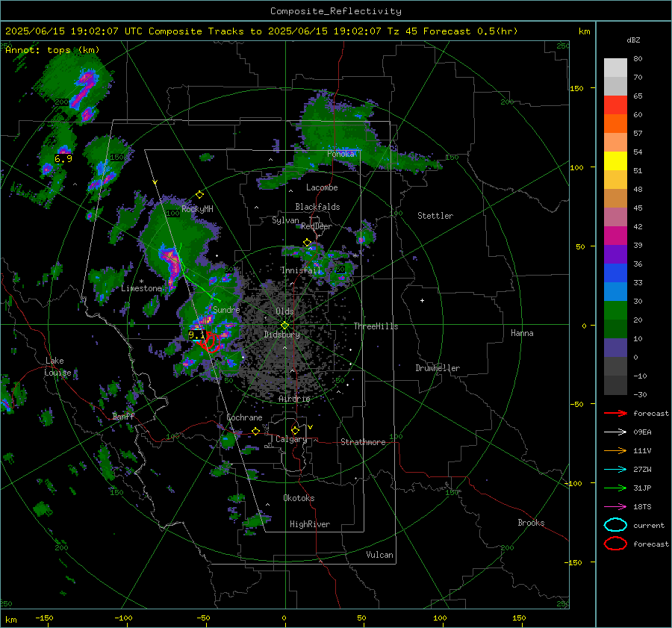Click the Banff town label
Screen dimensions: 672x628
click(x=123, y=416)
